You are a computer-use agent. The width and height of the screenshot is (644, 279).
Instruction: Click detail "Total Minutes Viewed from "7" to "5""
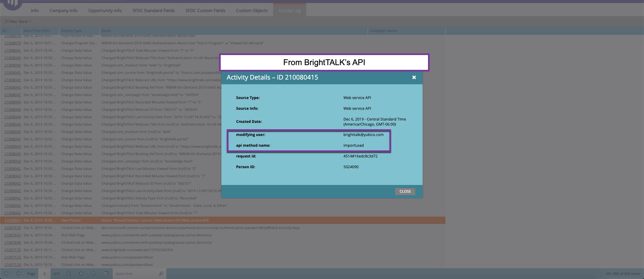pyautogui.click(x=148, y=50)
